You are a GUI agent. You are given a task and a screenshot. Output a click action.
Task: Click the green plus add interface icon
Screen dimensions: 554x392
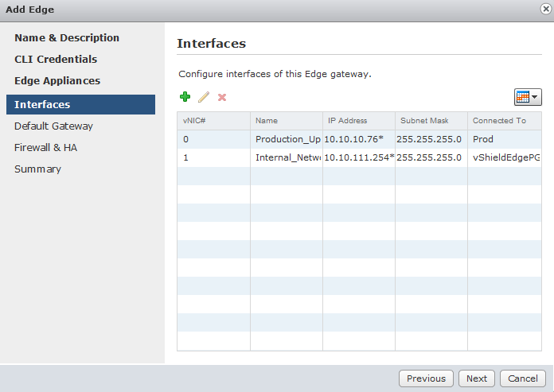(x=185, y=97)
